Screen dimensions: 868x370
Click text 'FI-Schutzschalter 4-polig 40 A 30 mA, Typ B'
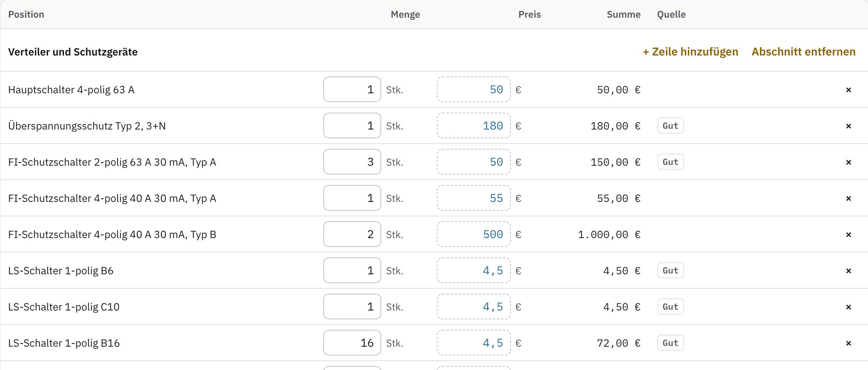click(x=112, y=234)
